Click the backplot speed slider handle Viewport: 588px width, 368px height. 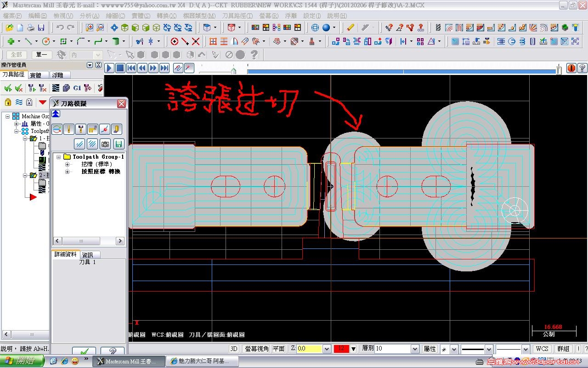click(233, 70)
